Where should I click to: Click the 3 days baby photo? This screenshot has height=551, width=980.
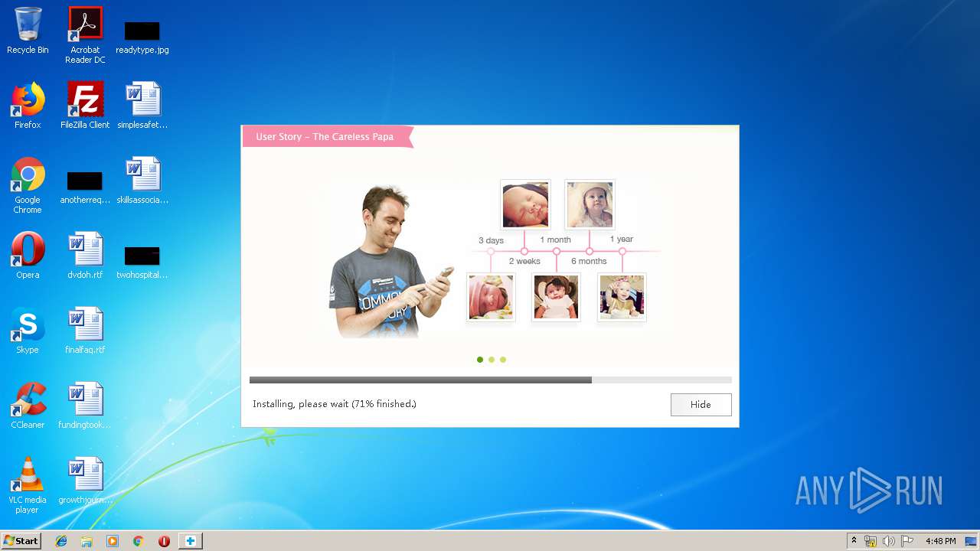coord(491,298)
